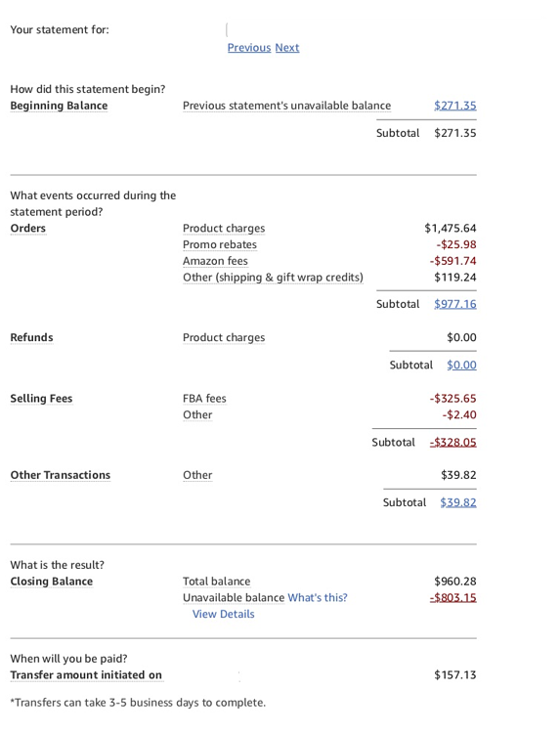Open the unavailable balance -$803.15 link

click(x=452, y=597)
